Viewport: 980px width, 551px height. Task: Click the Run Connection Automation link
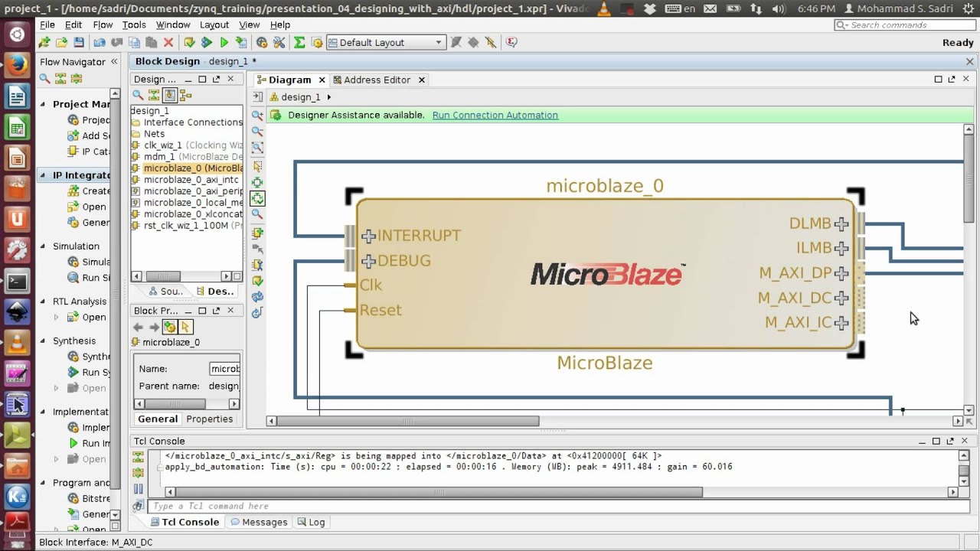pos(495,115)
